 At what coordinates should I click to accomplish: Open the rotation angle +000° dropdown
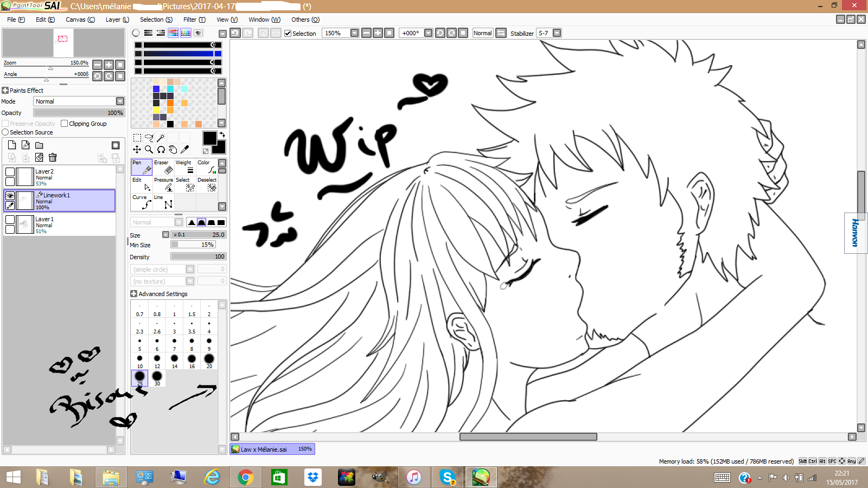pos(428,33)
